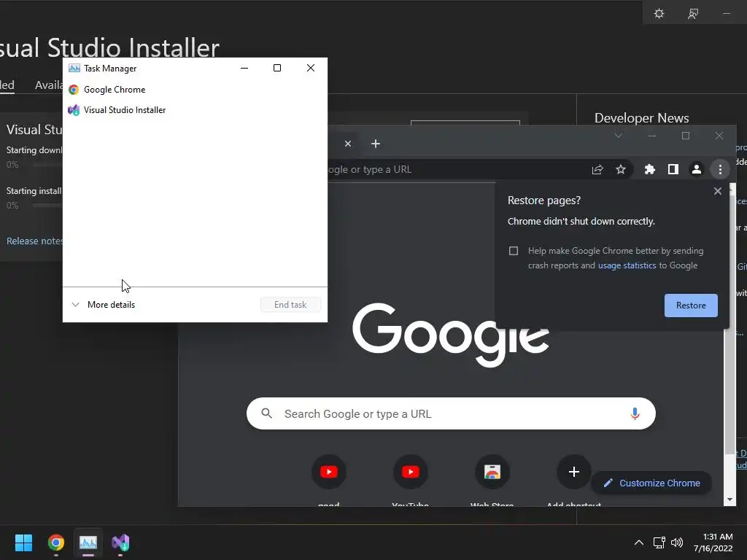Click the Visual Studio Installer icon in the Task Manager list
This screenshot has width=747, height=560.
74,110
